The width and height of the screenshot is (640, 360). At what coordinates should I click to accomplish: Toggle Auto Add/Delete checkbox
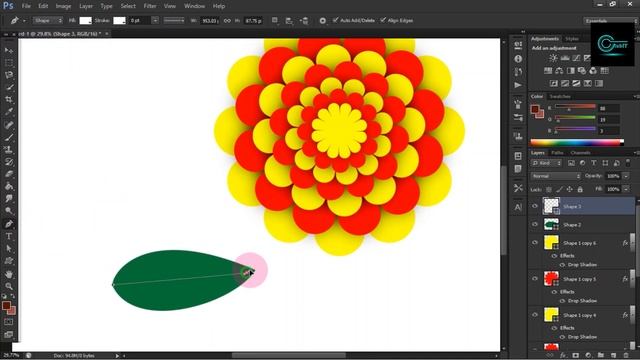(x=336, y=20)
